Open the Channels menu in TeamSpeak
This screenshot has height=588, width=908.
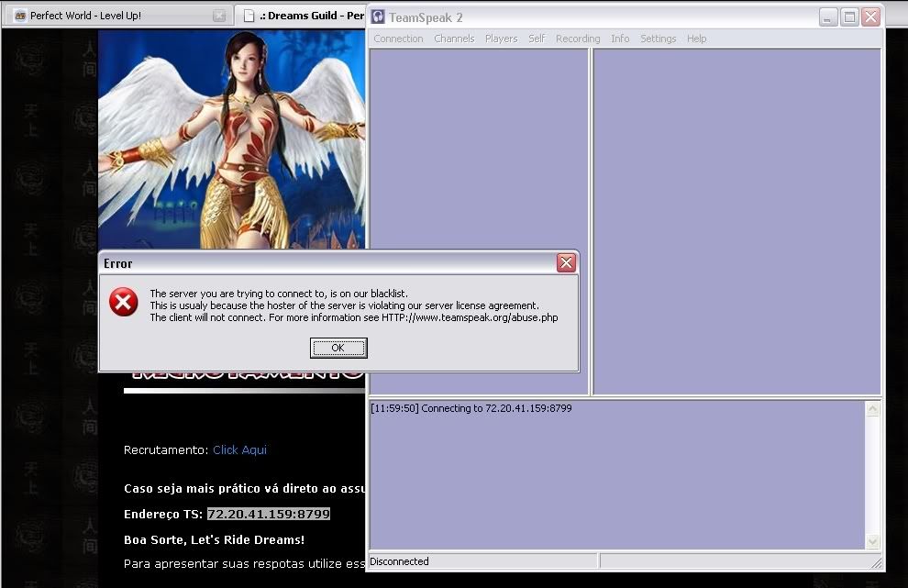[x=454, y=39]
